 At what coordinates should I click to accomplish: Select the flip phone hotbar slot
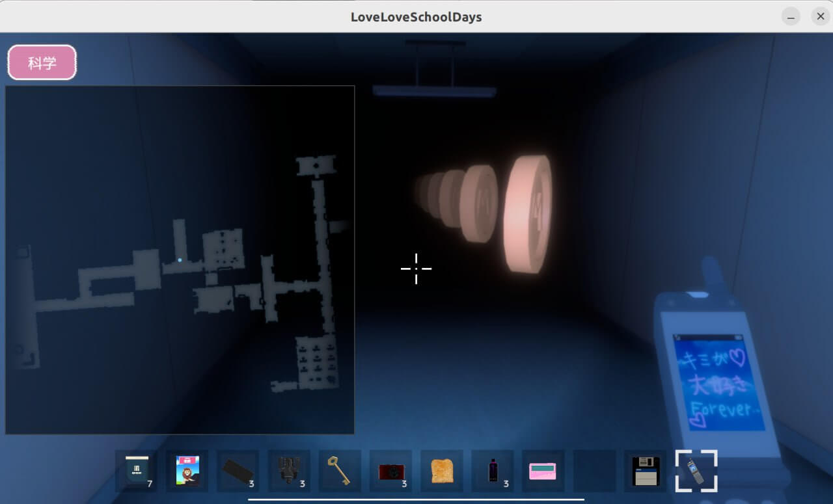pos(696,471)
